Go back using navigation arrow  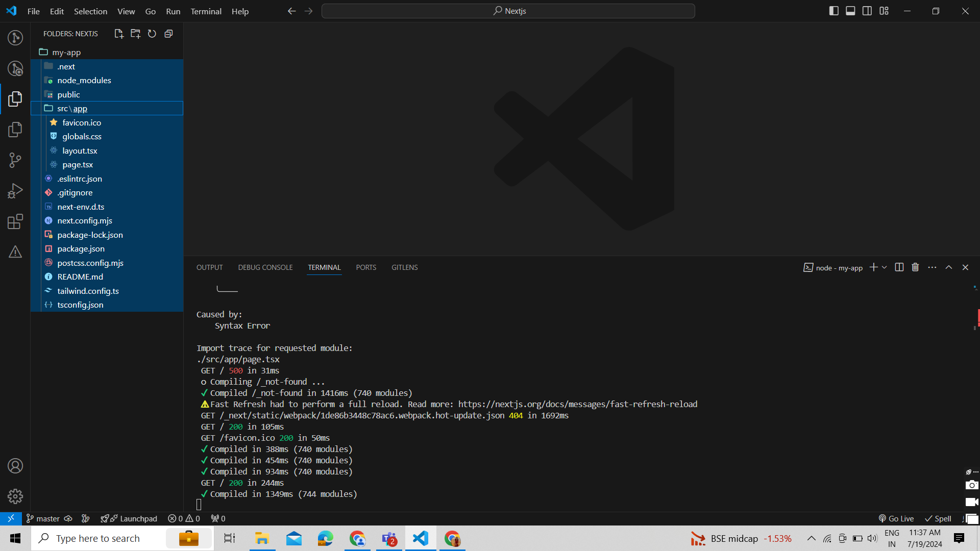coord(291,11)
